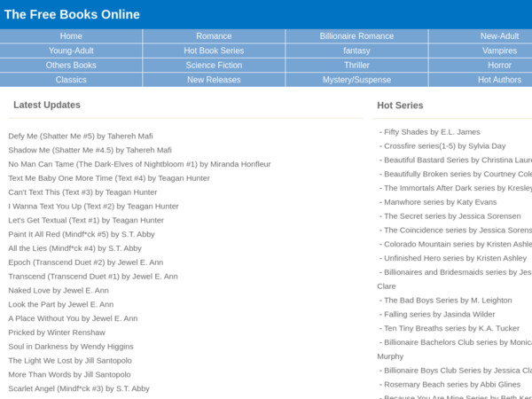Open the Thriller category
The width and height of the screenshot is (532, 399).
tap(356, 65)
